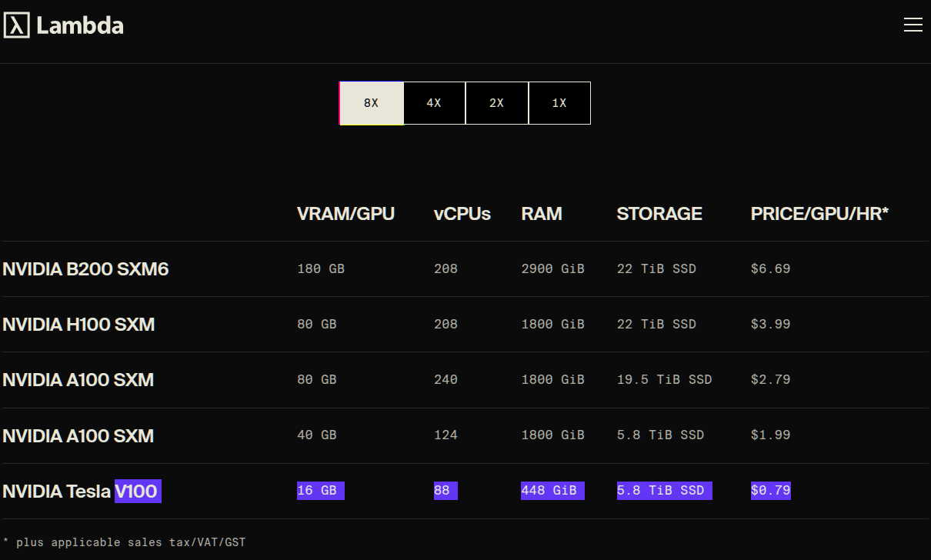Click the STORAGE column header
931x560 pixels.
[x=659, y=214]
